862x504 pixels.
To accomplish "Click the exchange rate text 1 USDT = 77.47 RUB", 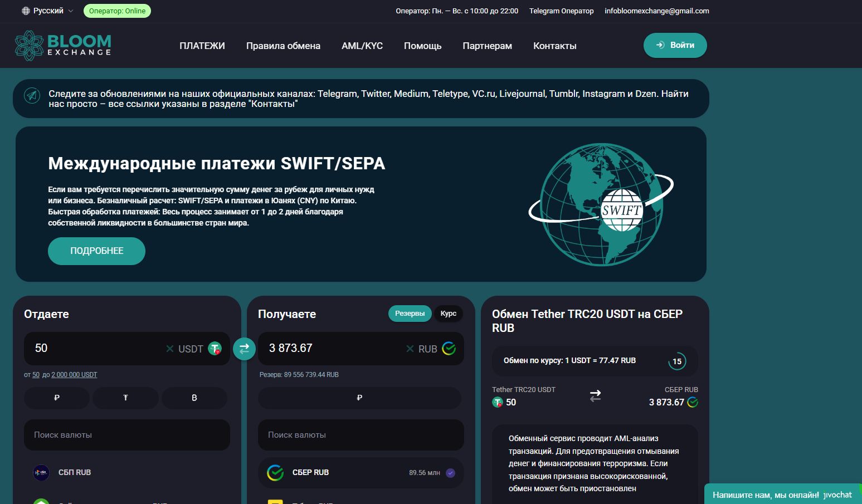I will 569,360.
